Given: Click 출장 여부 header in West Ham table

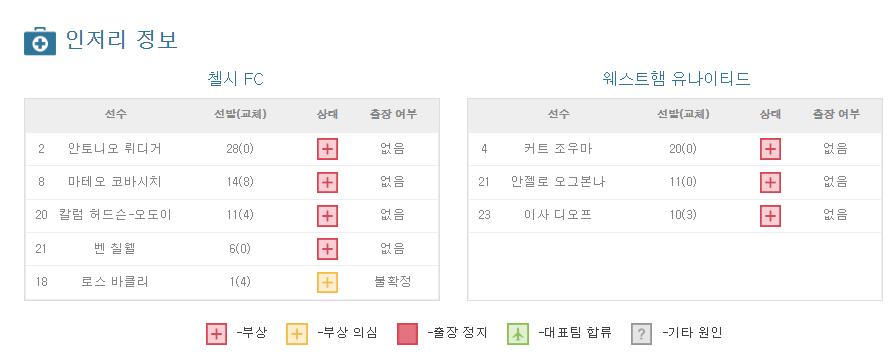Looking at the screenshot, I should (x=836, y=114).
